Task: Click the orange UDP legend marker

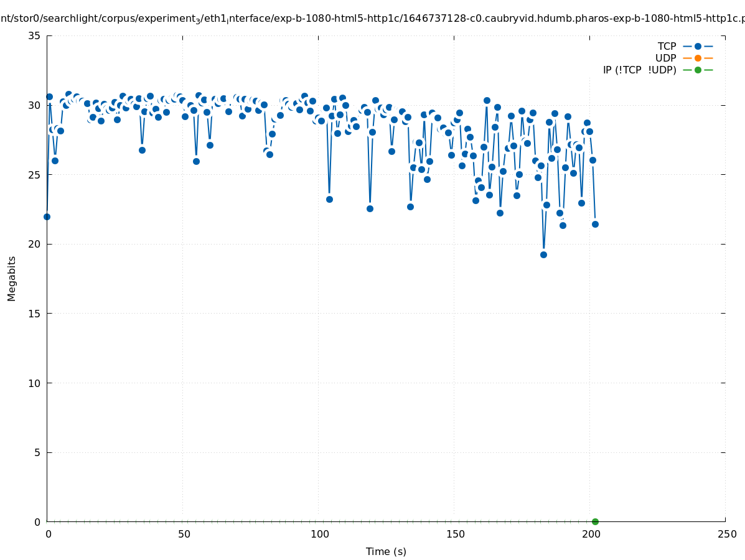Action: click(x=698, y=58)
